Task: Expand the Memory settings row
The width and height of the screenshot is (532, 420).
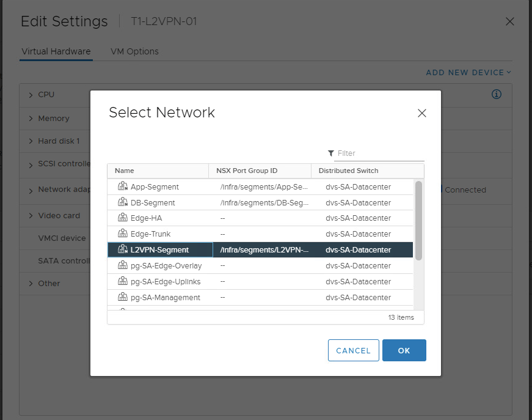Action: (31, 119)
